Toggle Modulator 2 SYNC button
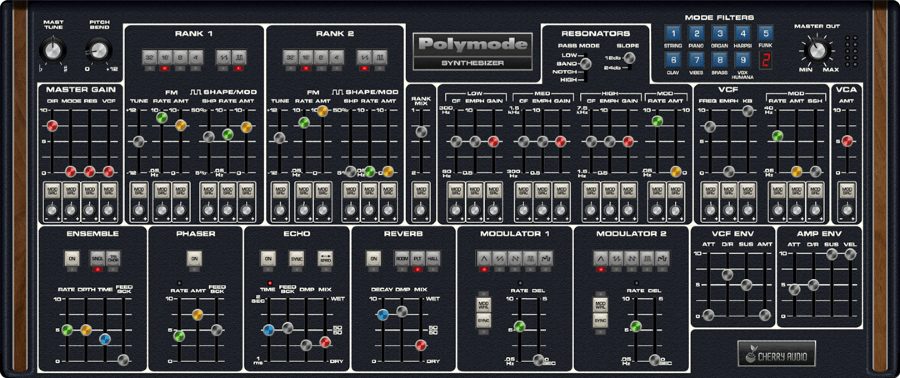The image size is (900, 378). (x=601, y=320)
